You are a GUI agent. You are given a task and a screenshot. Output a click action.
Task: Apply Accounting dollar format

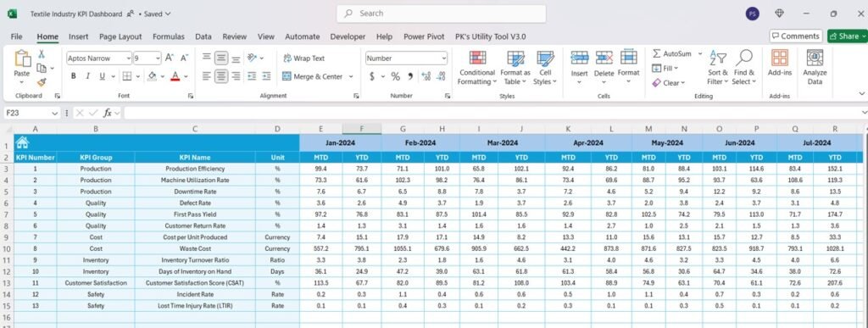(x=372, y=76)
